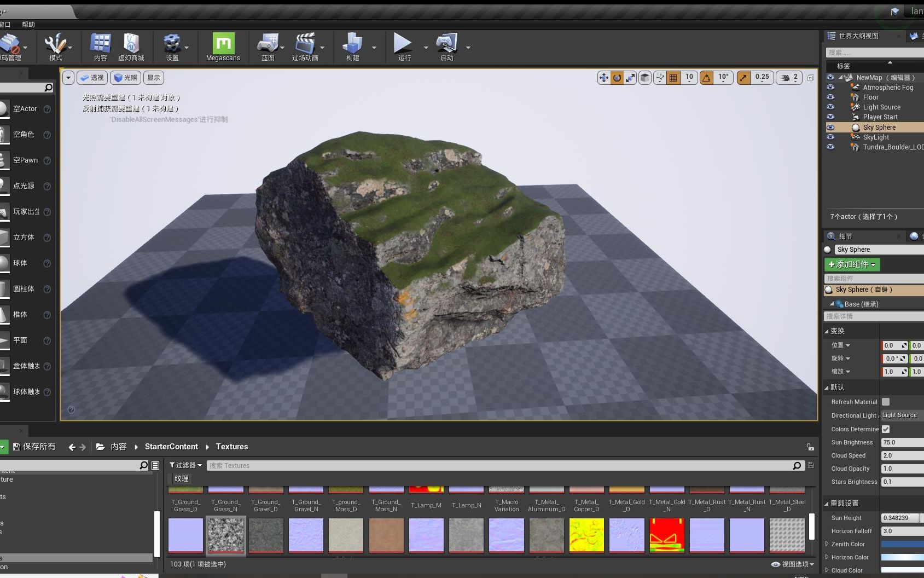Select 点光源 in the place actors panel
This screenshot has width=924, height=578.
point(23,186)
